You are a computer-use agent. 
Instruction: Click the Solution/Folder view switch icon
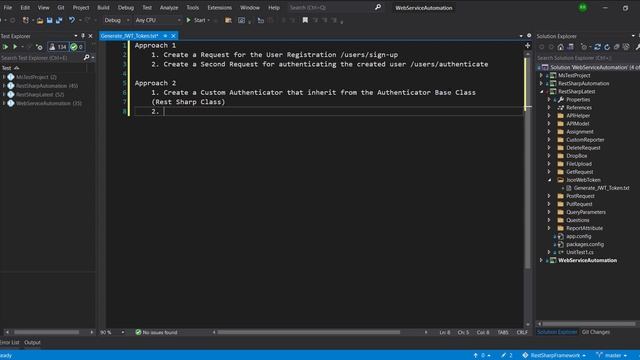pyautogui.click(x=570, y=47)
